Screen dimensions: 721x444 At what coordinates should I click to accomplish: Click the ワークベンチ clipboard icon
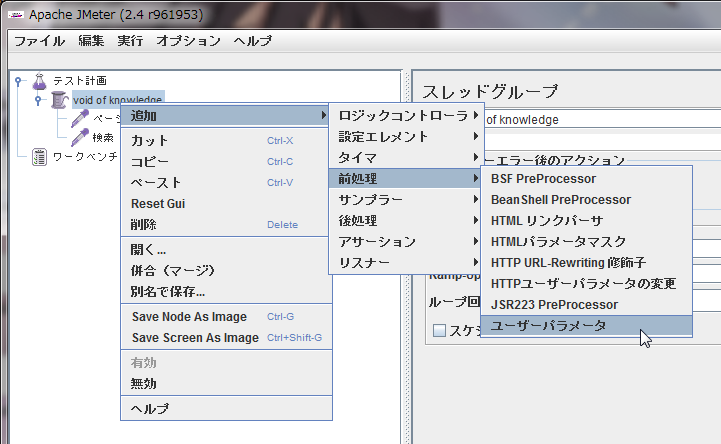click(x=40, y=157)
